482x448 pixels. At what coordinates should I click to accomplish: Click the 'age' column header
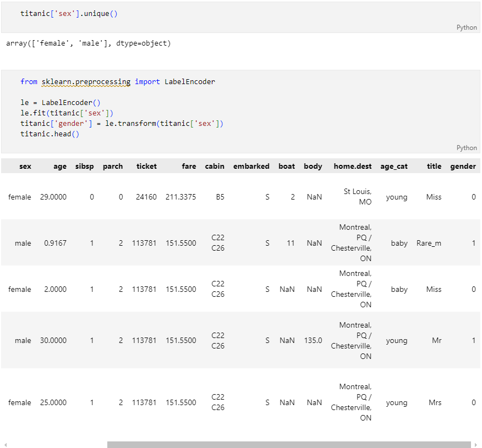tap(60, 167)
